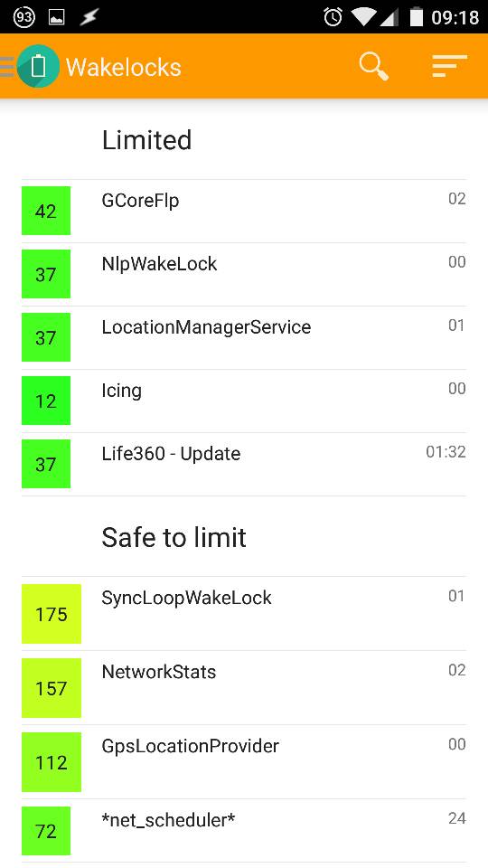Select the 42 count swatch for GCoreFlp
Screen dimensions: 488x868
click(x=46, y=211)
